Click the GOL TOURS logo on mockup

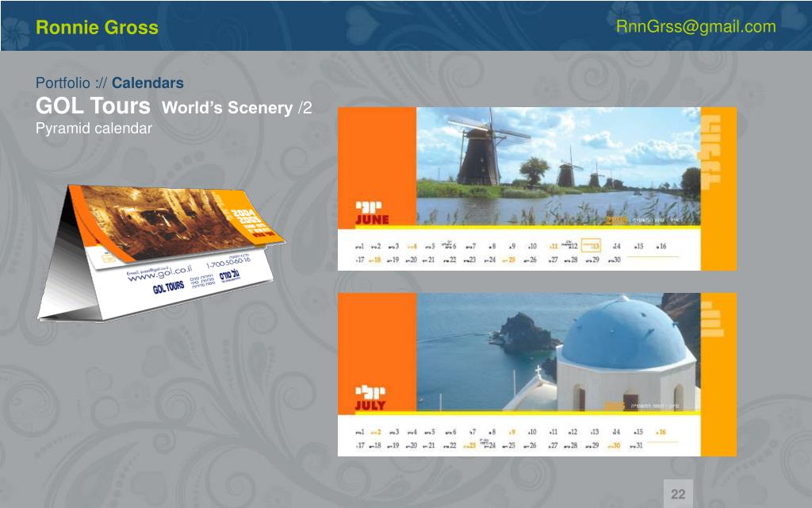click(168, 287)
